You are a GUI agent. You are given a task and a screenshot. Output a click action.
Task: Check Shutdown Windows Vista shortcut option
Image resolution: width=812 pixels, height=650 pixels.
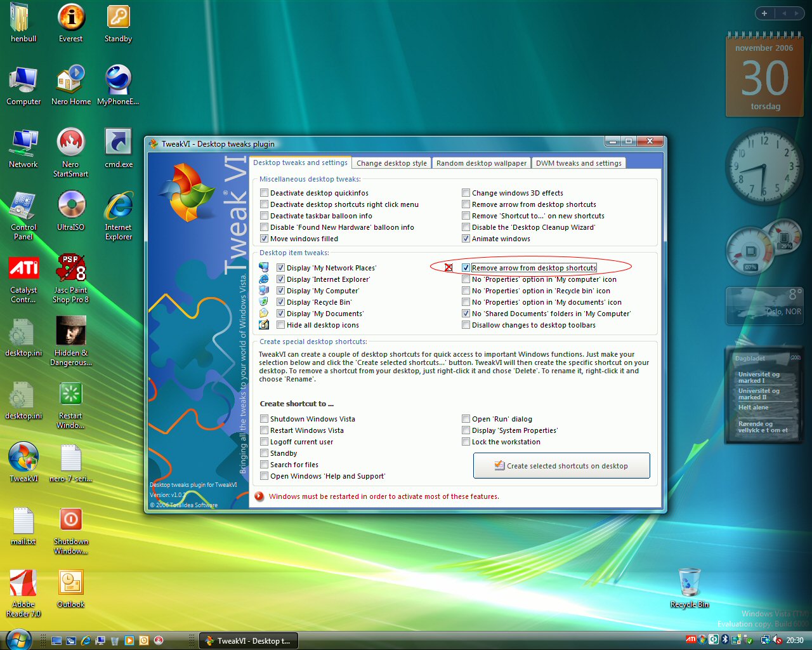pyautogui.click(x=265, y=419)
